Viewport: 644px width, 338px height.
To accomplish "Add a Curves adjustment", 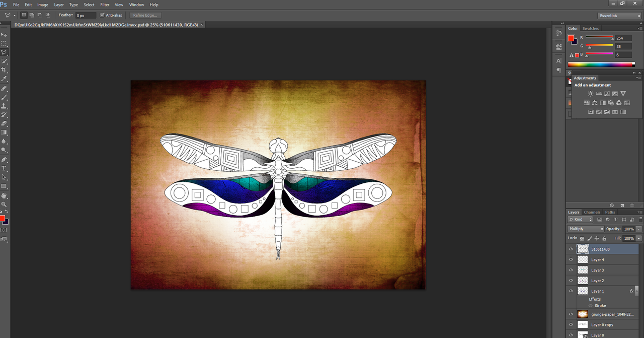I will point(607,94).
